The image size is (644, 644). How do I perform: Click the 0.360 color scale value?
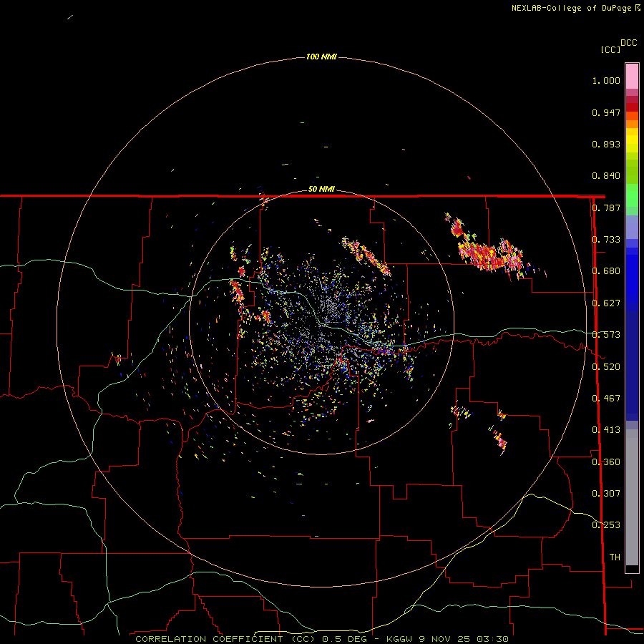click(606, 462)
